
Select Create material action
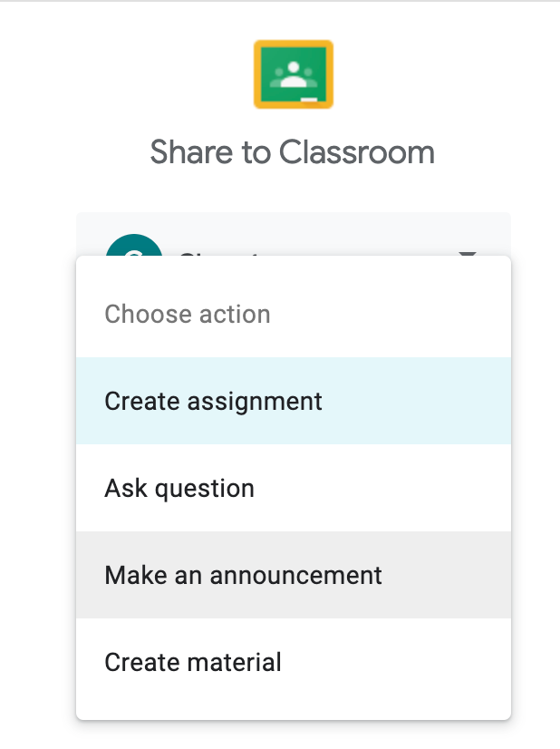coord(193,662)
